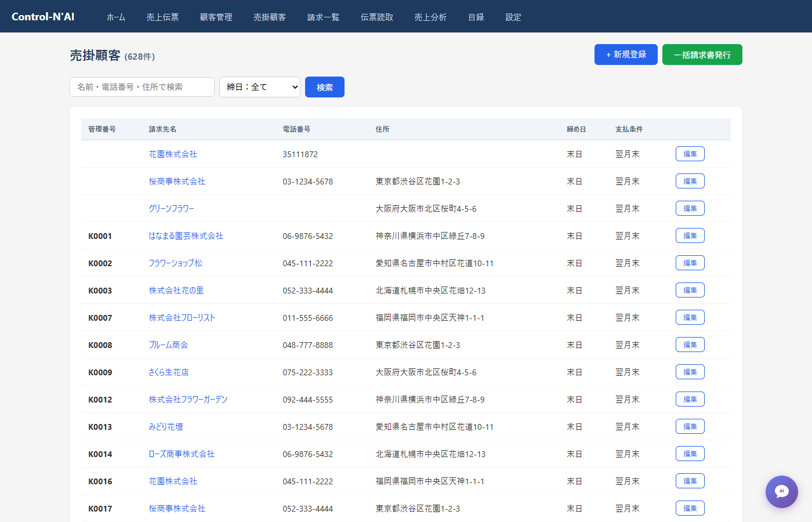Go to 伝票読取 menu

click(377, 17)
